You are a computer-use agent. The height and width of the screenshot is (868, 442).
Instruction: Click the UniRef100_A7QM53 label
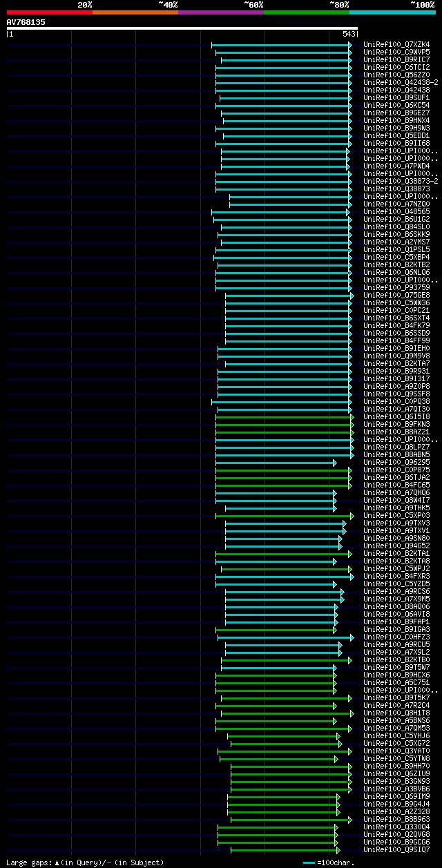pos(396,728)
